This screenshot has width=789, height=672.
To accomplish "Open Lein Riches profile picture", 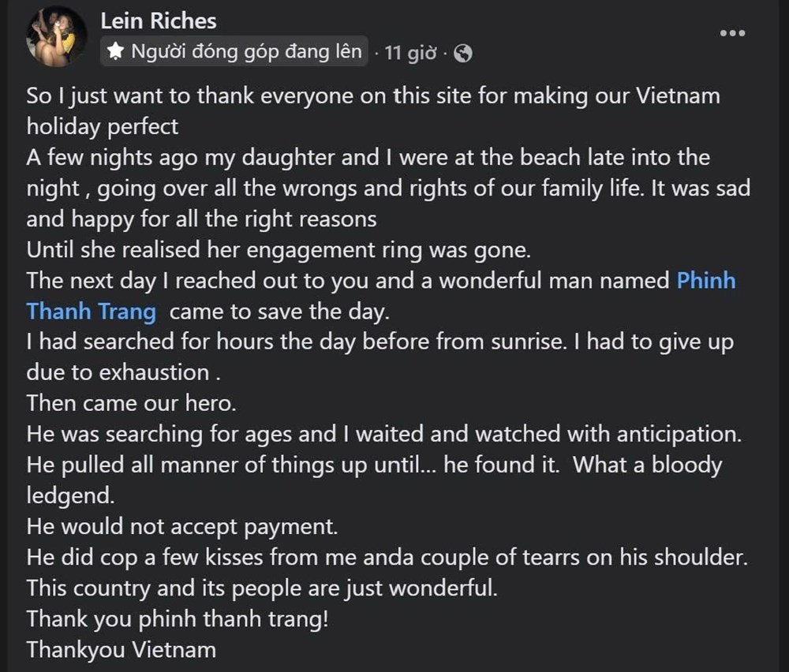I will (56, 36).
